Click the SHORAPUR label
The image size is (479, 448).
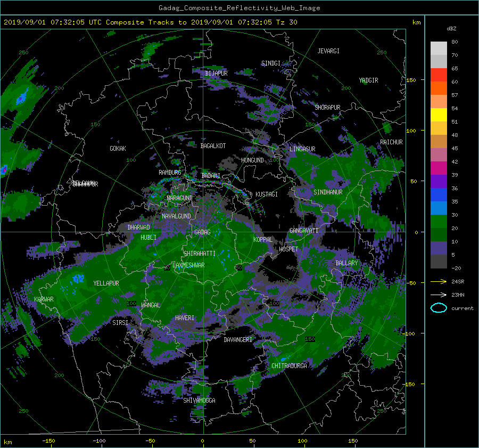pos(327,108)
